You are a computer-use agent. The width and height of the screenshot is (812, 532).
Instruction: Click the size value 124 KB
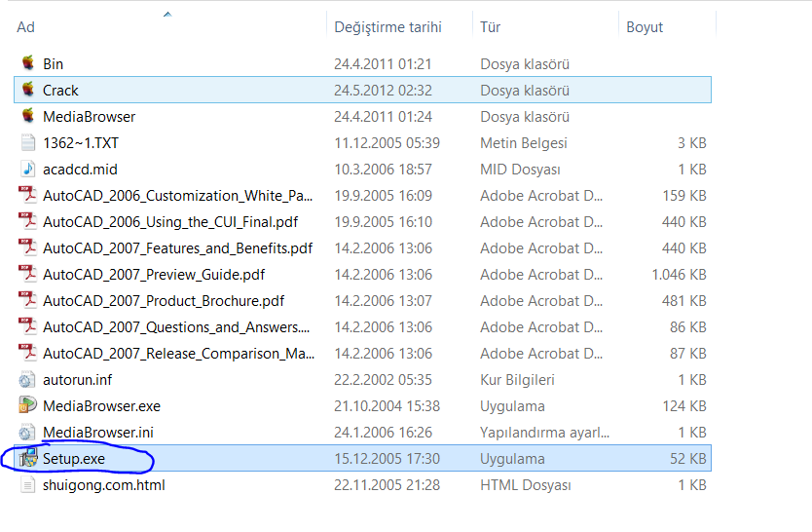684,406
